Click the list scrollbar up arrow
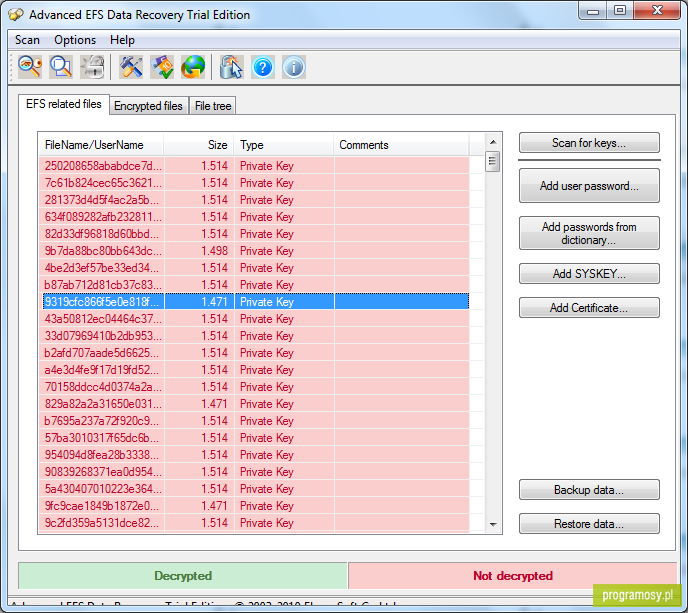This screenshot has width=688, height=613. [493, 142]
